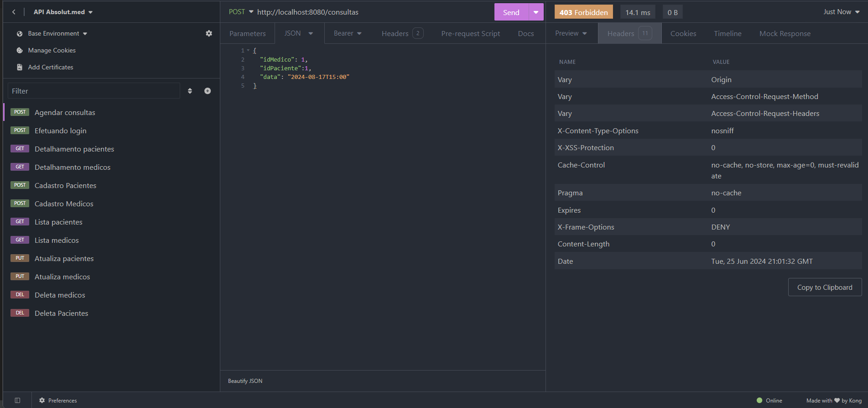Click the nosniff header value
Screen dimensions: 868x408
pos(722,131)
